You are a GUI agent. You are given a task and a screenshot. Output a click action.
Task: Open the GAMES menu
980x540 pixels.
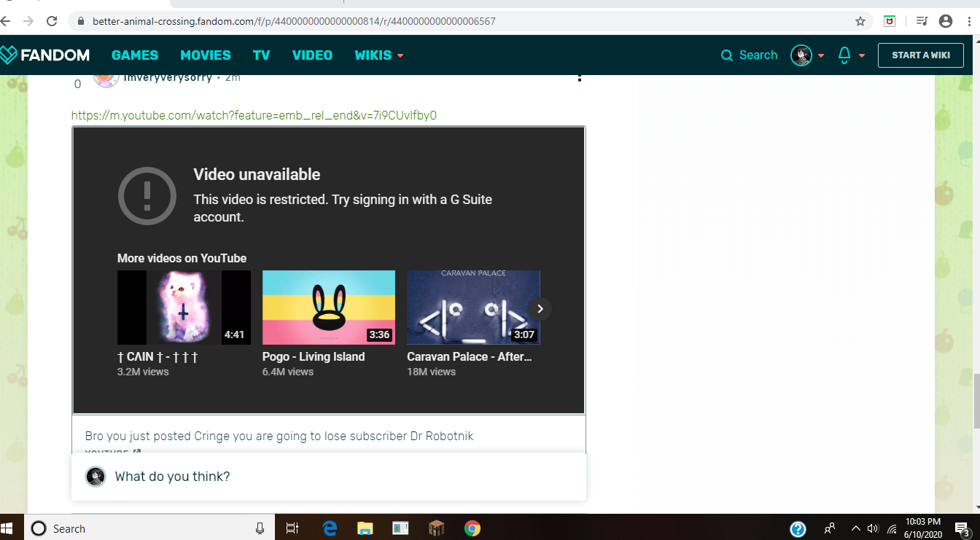click(135, 55)
